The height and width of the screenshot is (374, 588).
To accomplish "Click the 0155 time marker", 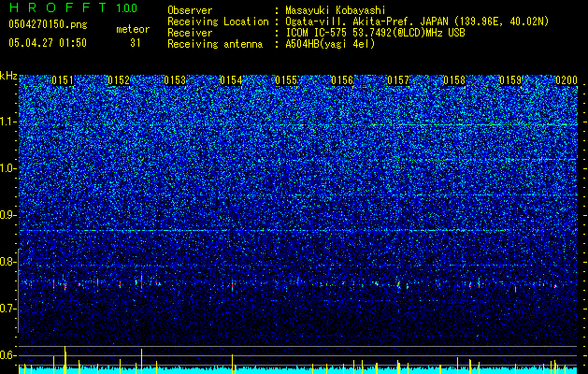I will [286, 80].
